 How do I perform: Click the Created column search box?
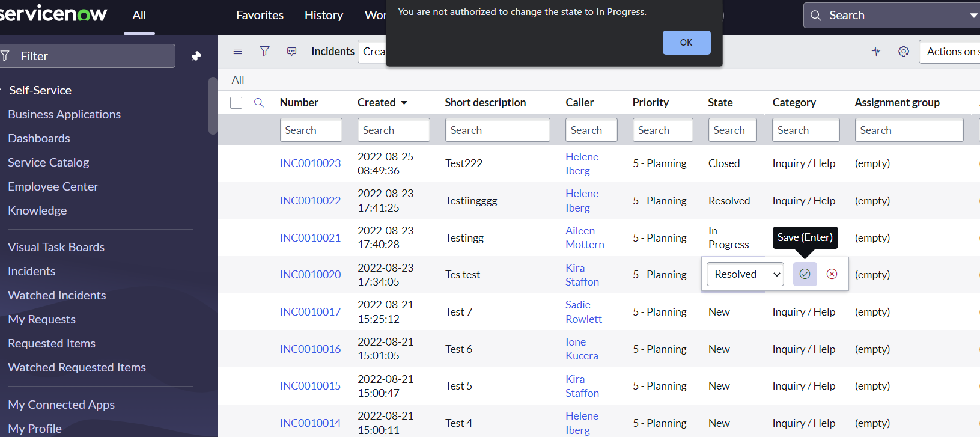click(x=394, y=130)
